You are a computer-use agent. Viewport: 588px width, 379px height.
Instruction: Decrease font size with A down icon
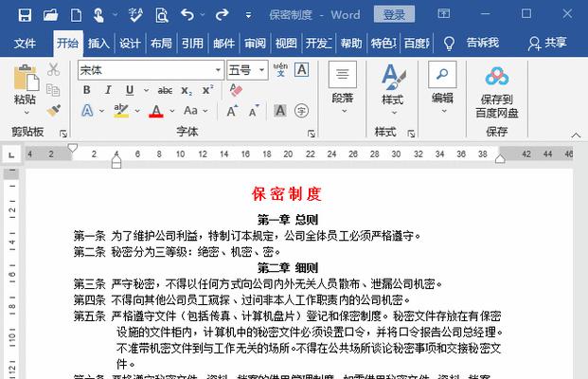click(x=254, y=111)
